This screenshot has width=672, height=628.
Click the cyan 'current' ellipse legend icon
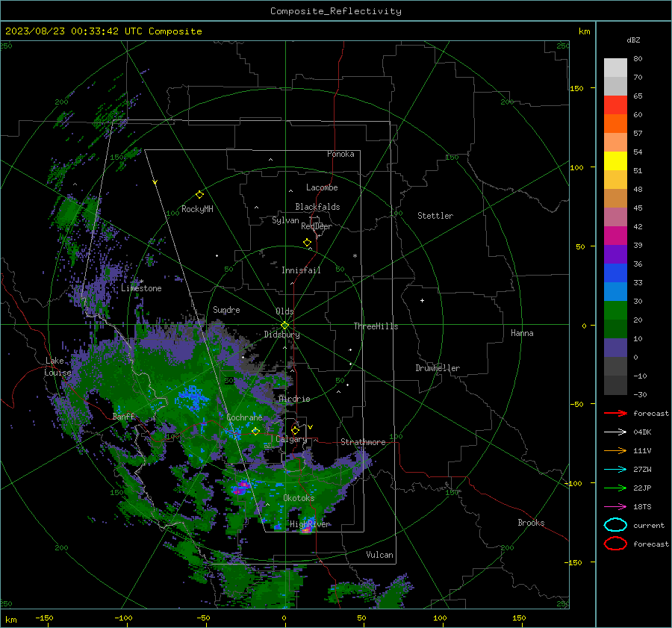pyautogui.click(x=615, y=525)
